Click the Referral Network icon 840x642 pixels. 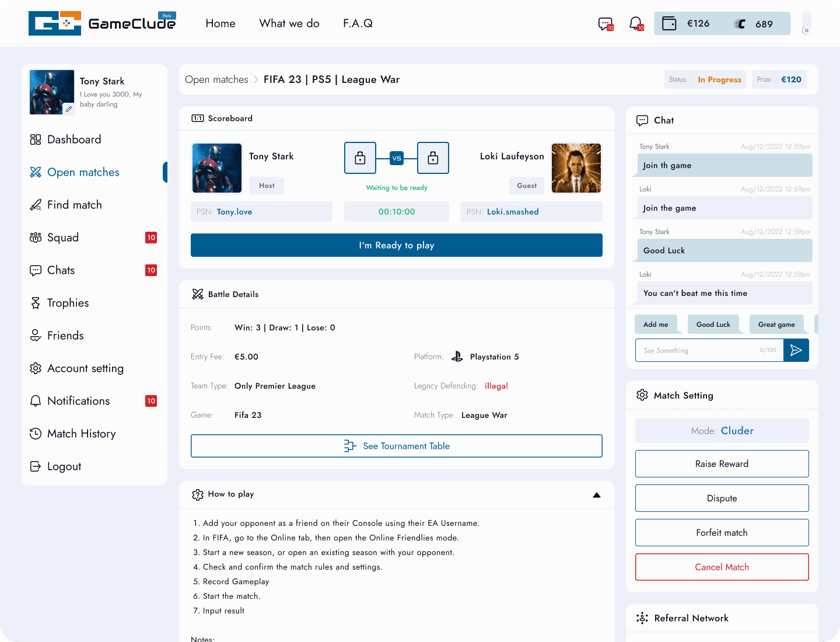(642, 618)
